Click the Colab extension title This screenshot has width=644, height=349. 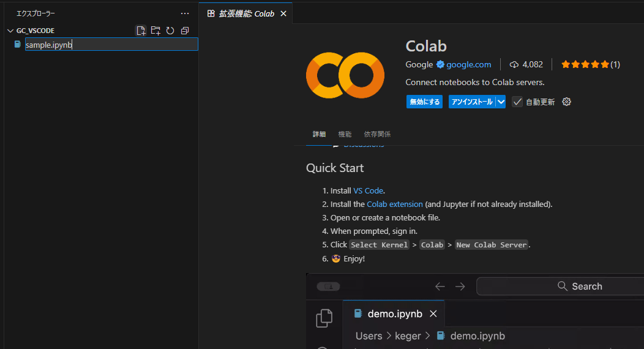tap(426, 46)
